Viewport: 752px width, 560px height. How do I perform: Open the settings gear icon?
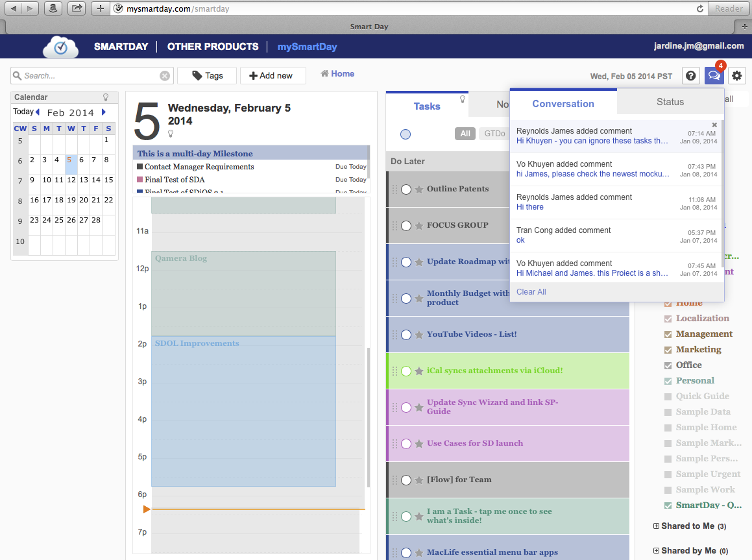[737, 76]
